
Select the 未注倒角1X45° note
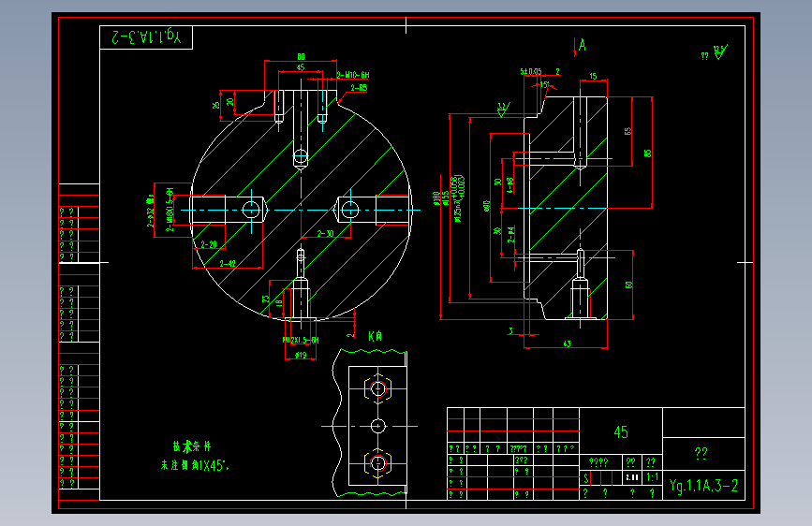[194, 465]
